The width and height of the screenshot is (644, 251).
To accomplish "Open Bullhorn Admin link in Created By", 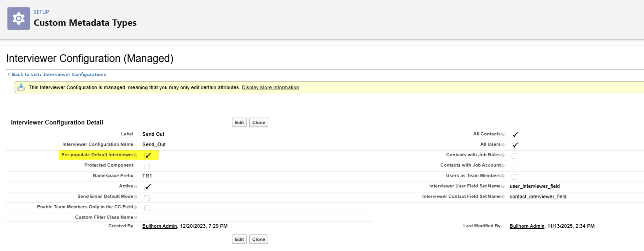I will (160, 226).
